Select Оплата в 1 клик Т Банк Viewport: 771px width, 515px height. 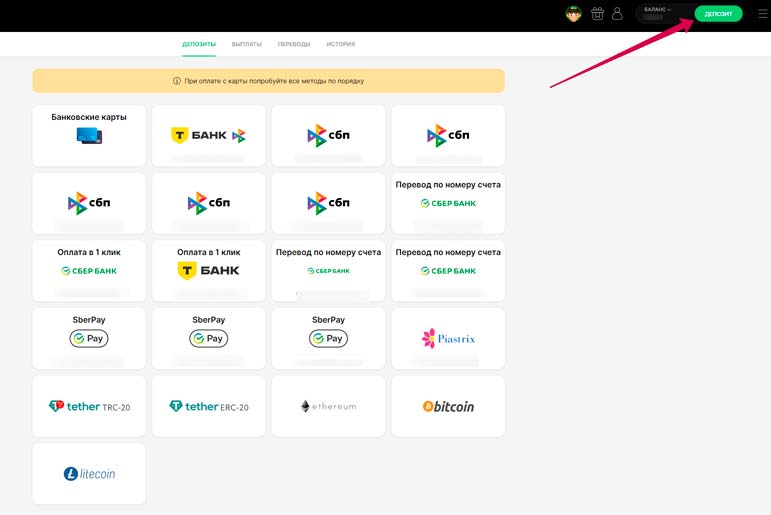[x=208, y=271]
